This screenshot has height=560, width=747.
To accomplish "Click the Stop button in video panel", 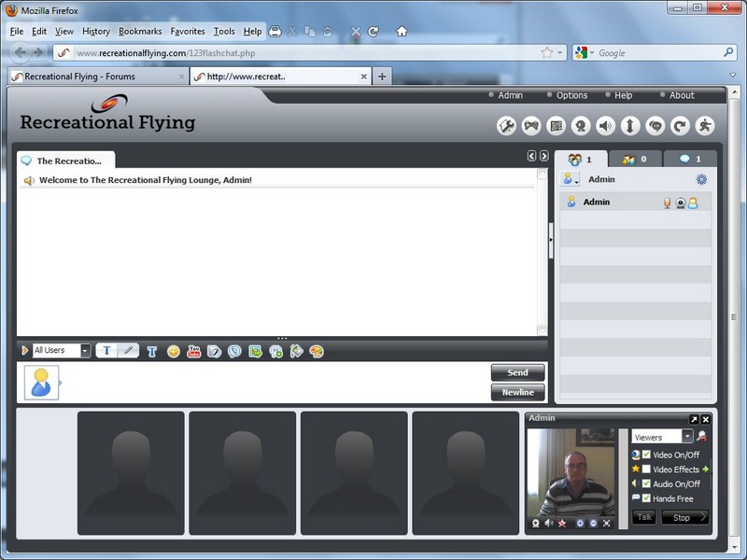I will (x=685, y=517).
